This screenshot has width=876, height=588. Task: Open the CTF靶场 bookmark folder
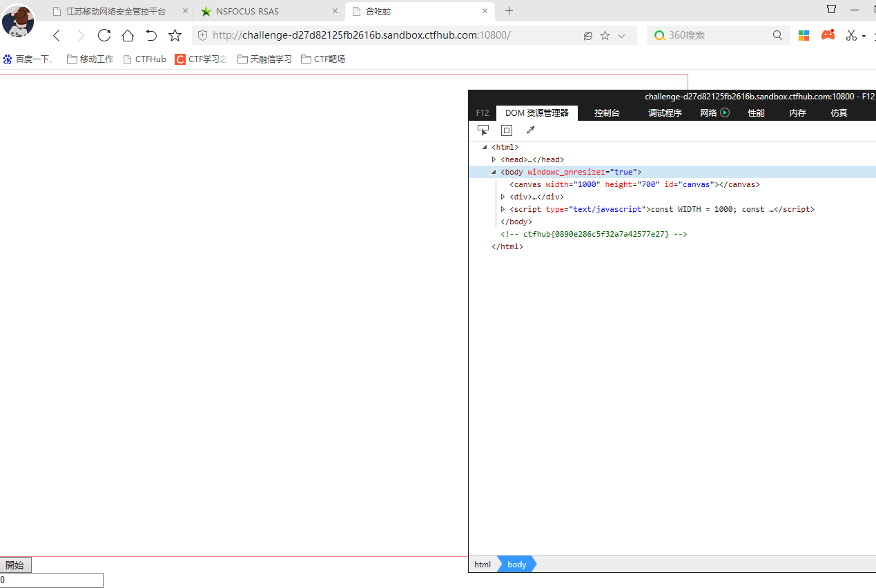(323, 59)
